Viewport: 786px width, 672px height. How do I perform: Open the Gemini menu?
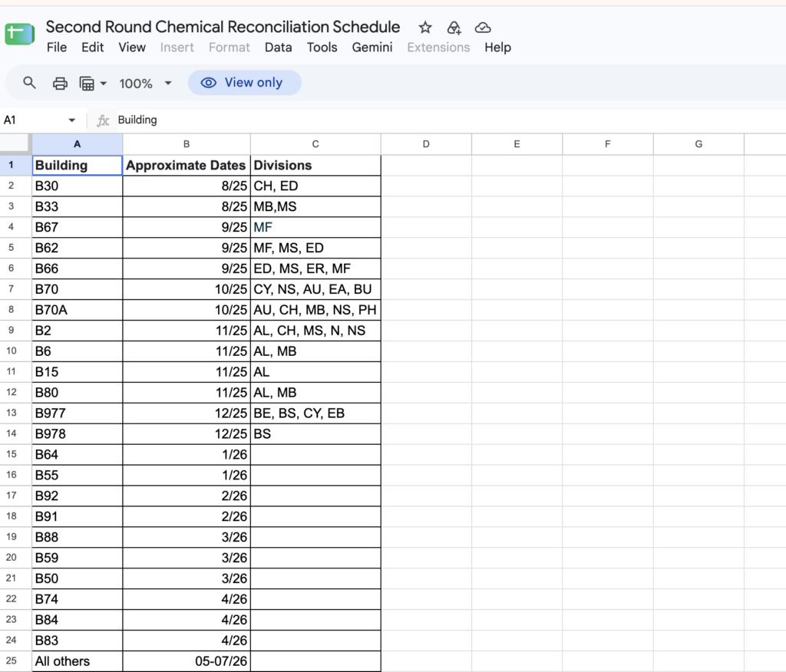(372, 47)
